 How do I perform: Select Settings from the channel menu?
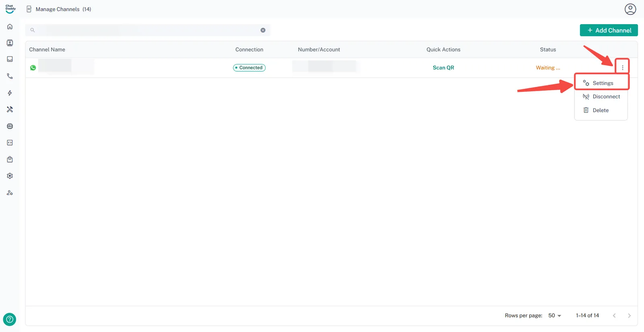(602, 83)
